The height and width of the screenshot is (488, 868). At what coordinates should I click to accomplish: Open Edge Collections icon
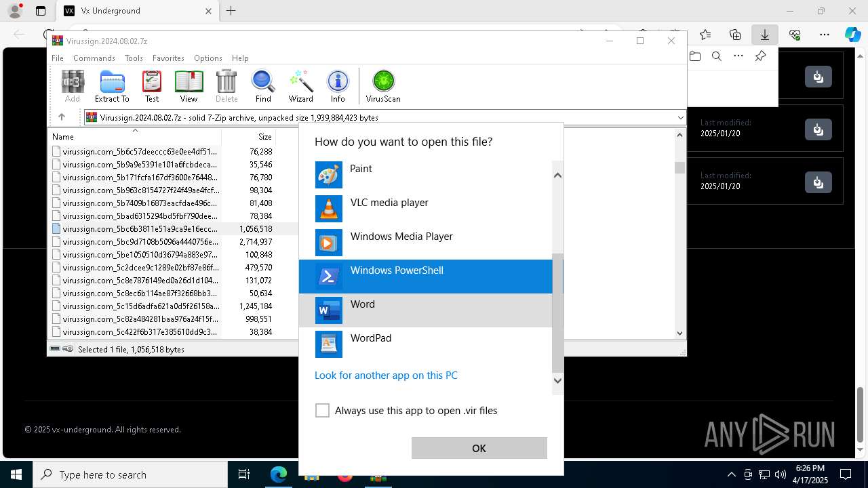point(735,35)
